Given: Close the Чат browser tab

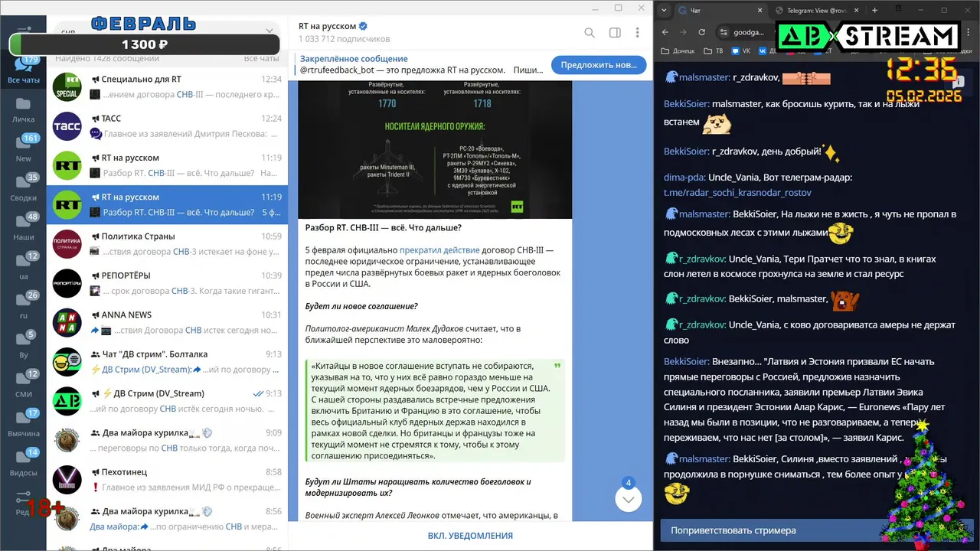Looking at the screenshot, I should click(759, 10).
